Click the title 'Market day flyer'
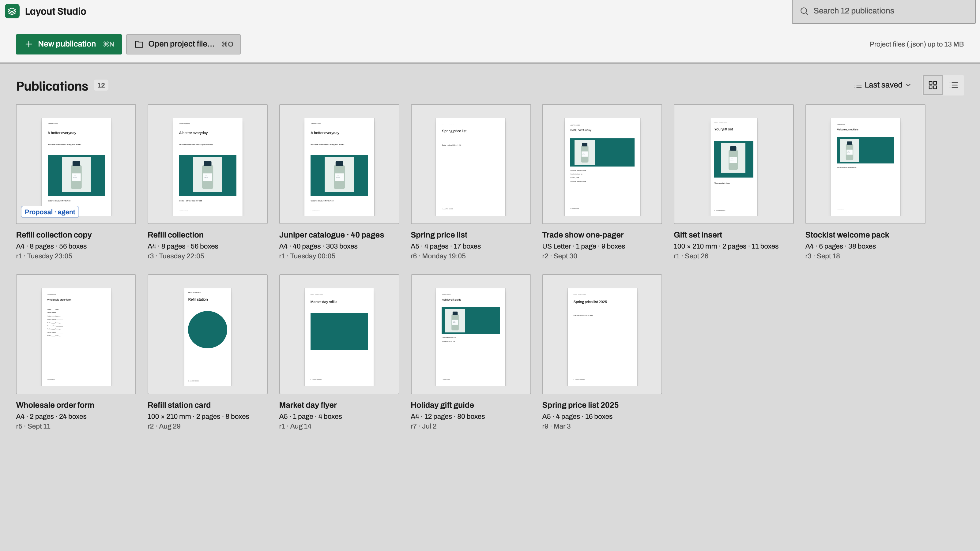 click(308, 405)
